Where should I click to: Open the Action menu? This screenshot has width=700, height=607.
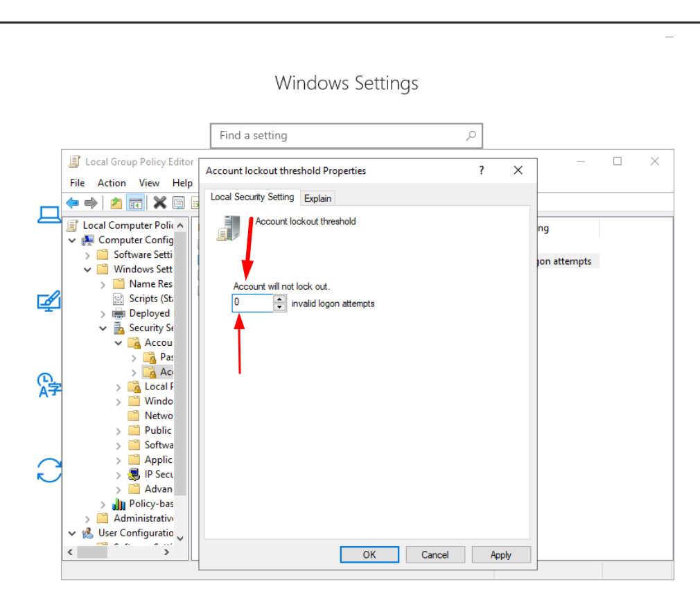pos(112,183)
